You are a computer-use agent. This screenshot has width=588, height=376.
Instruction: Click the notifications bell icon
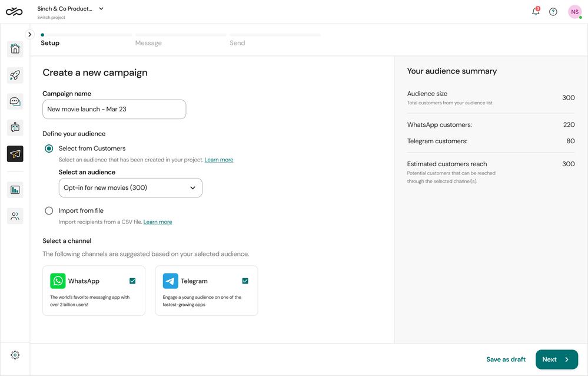point(536,12)
